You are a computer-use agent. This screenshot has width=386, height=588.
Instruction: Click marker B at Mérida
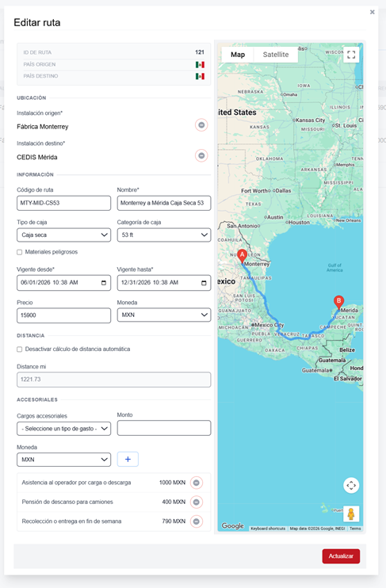click(x=338, y=302)
